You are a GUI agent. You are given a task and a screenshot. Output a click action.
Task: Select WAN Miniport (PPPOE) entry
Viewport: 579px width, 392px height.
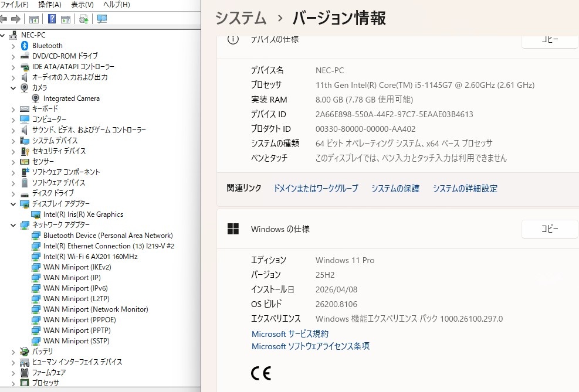point(79,320)
